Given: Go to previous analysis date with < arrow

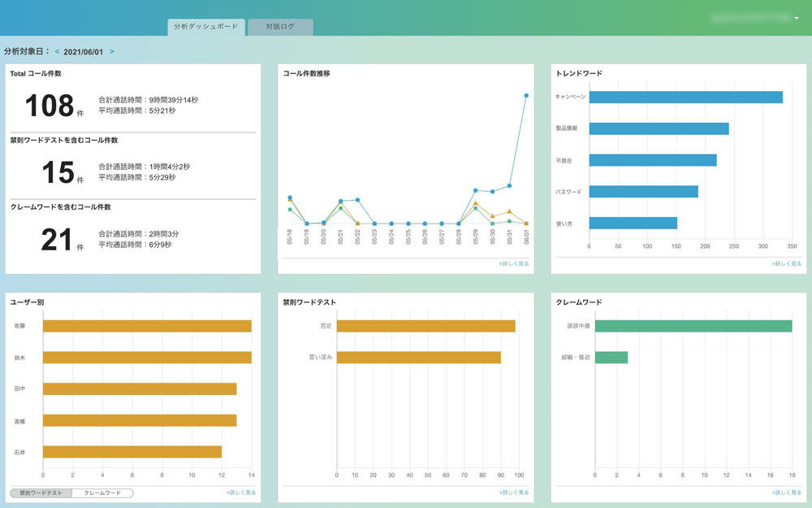Looking at the screenshot, I should point(57,52).
